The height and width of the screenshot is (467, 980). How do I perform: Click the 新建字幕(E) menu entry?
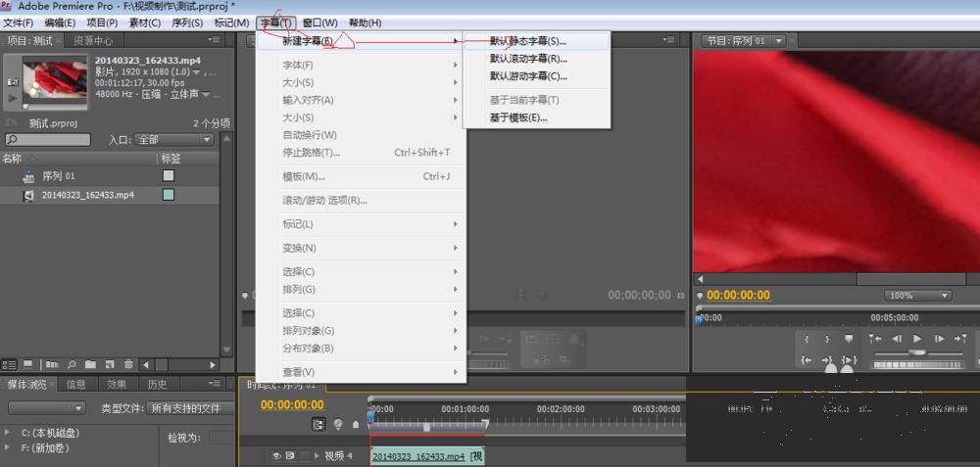click(362, 41)
